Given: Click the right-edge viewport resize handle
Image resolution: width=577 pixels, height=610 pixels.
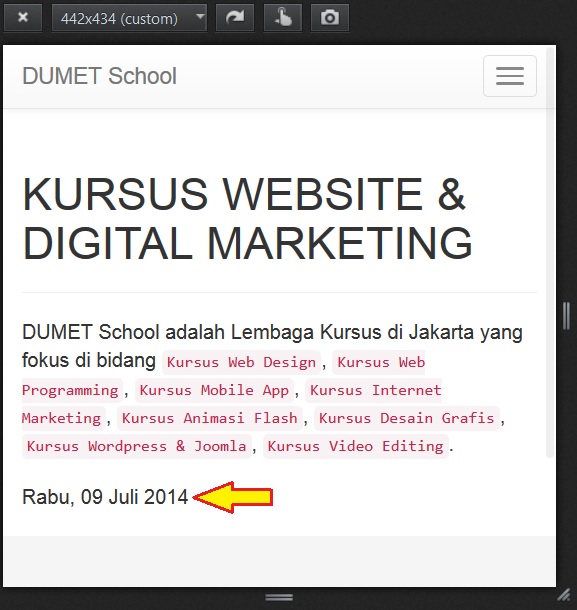Looking at the screenshot, I should pos(566,316).
